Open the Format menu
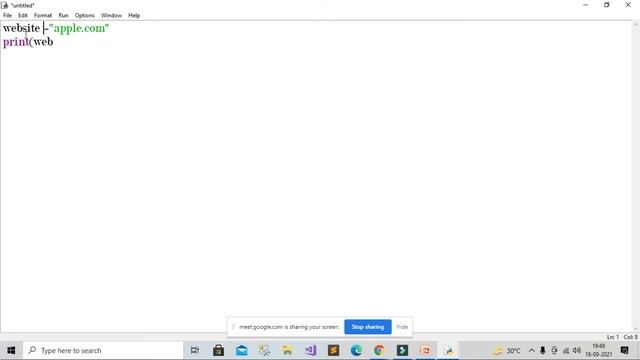The height and width of the screenshot is (360, 640). pyautogui.click(x=43, y=15)
